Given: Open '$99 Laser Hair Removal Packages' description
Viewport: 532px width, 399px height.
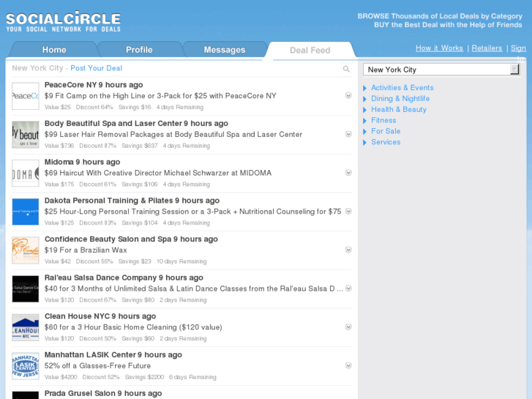Looking at the screenshot, I should [x=173, y=135].
